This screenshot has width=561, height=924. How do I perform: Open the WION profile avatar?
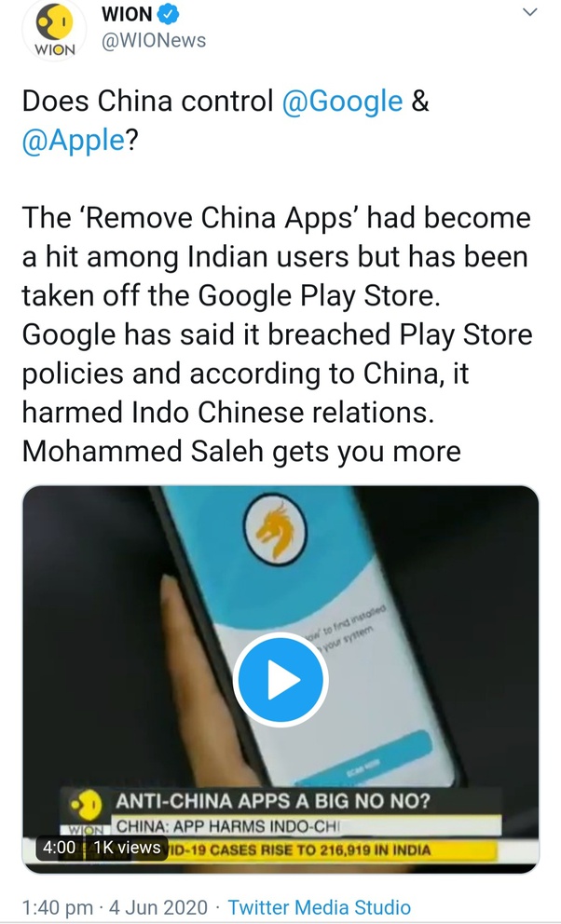[54, 30]
